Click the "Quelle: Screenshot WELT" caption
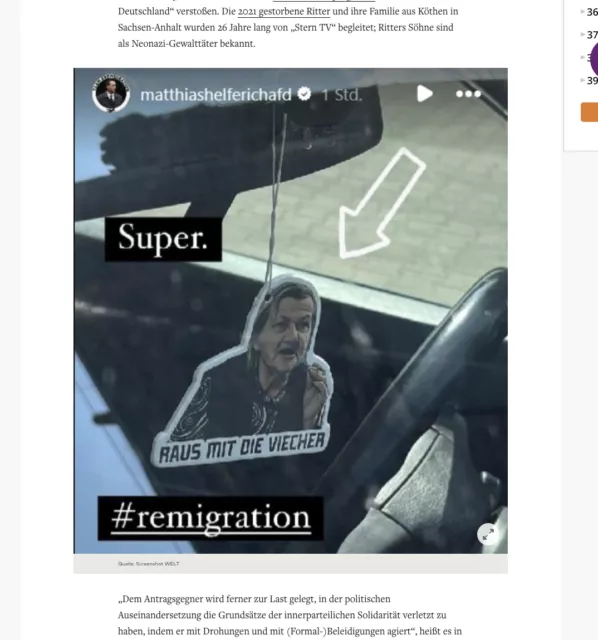Viewport: 598px width, 640px height. [x=149, y=564]
